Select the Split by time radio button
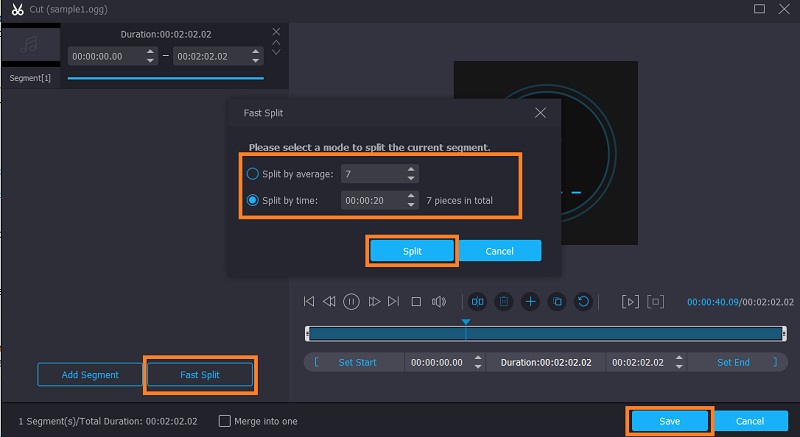Screen dimensions: 800x437 (x=253, y=200)
